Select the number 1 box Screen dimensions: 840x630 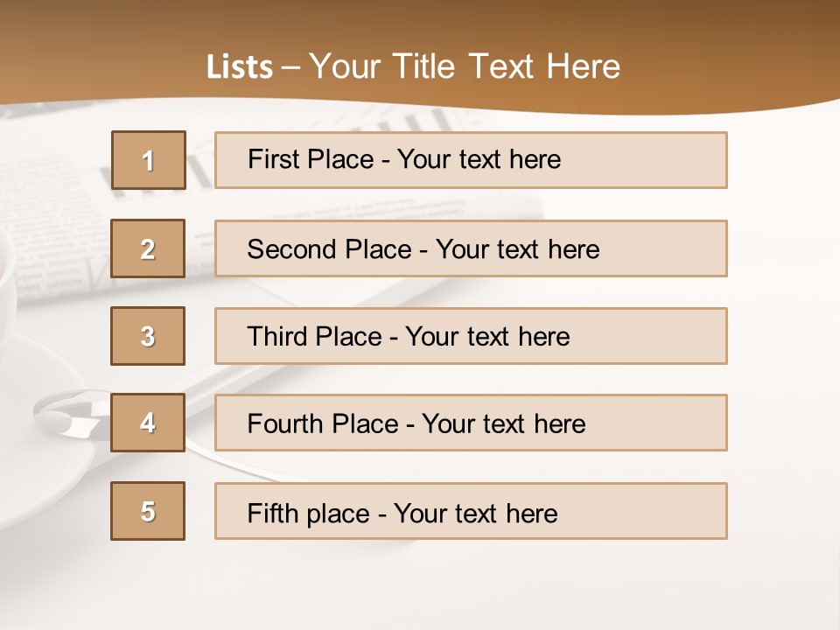coord(148,160)
